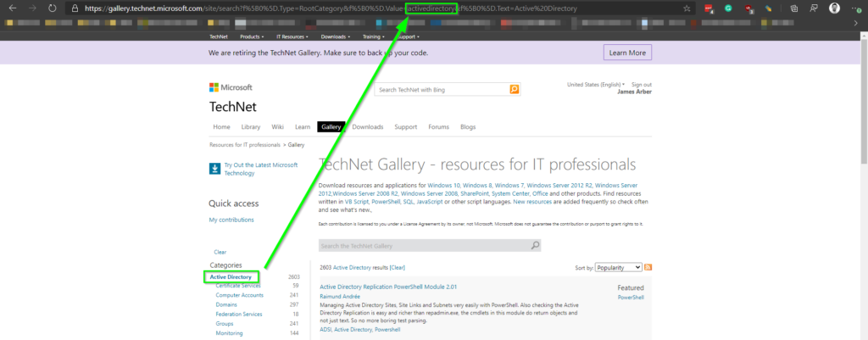Select the Blogs navigation tab
The height and width of the screenshot is (340, 868).
[x=468, y=127]
